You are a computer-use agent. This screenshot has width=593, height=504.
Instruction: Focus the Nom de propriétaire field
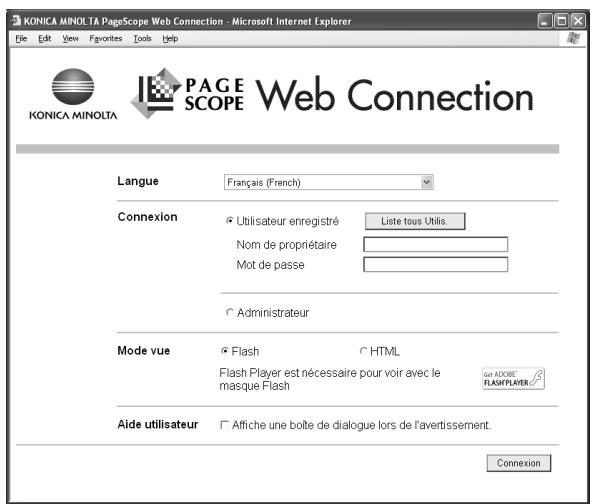pos(435,244)
